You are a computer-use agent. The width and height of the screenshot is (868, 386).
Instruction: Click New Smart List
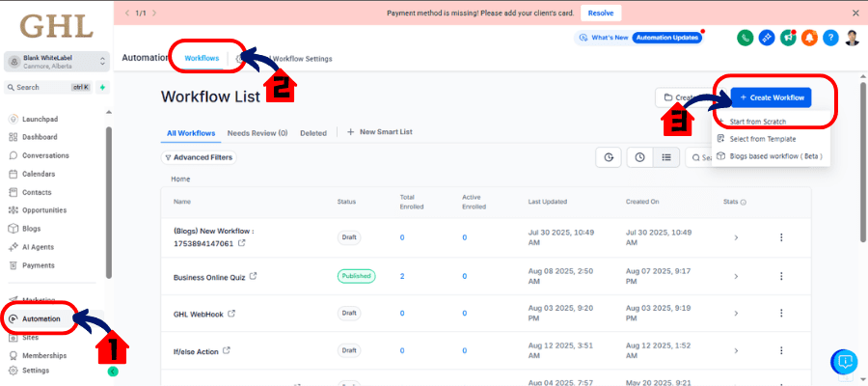click(x=380, y=132)
